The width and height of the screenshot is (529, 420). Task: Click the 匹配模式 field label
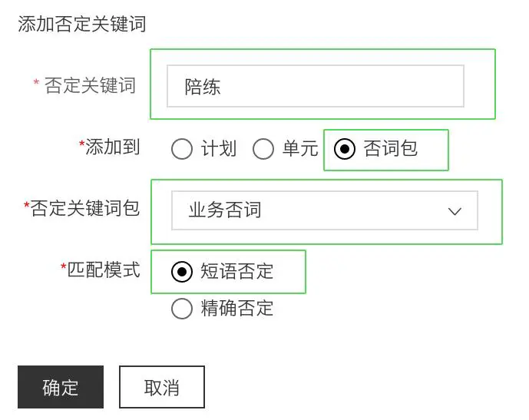(104, 270)
